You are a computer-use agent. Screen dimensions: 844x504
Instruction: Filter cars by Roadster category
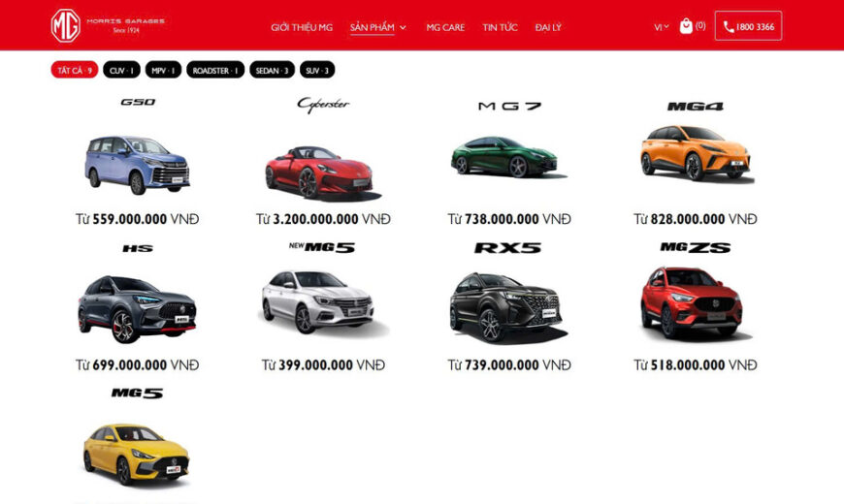(x=215, y=71)
